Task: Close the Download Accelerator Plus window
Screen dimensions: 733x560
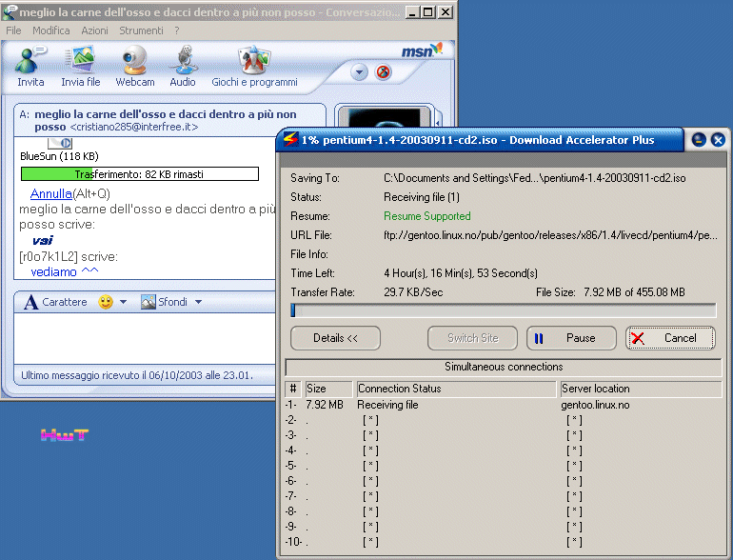Action: click(718, 140)
